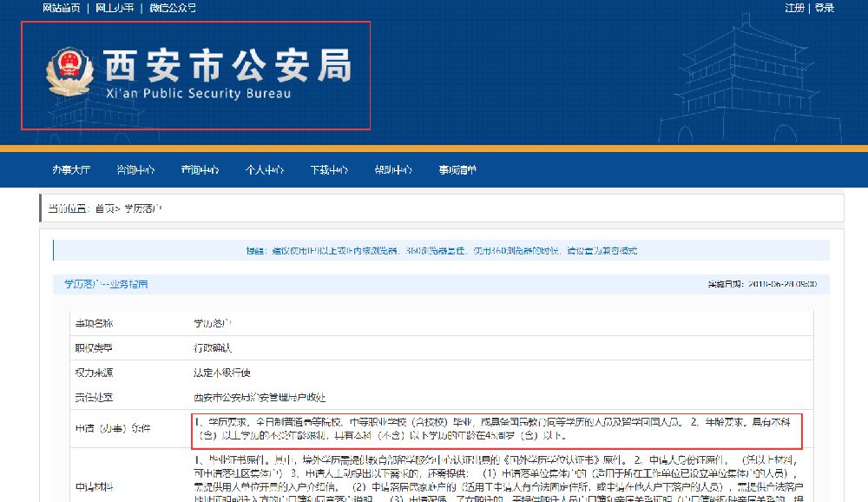Image resolution: width=868 pixels, height=502 pixels.
Task: Visit 帮助中心 in the navigation bar
Action: 393,169
